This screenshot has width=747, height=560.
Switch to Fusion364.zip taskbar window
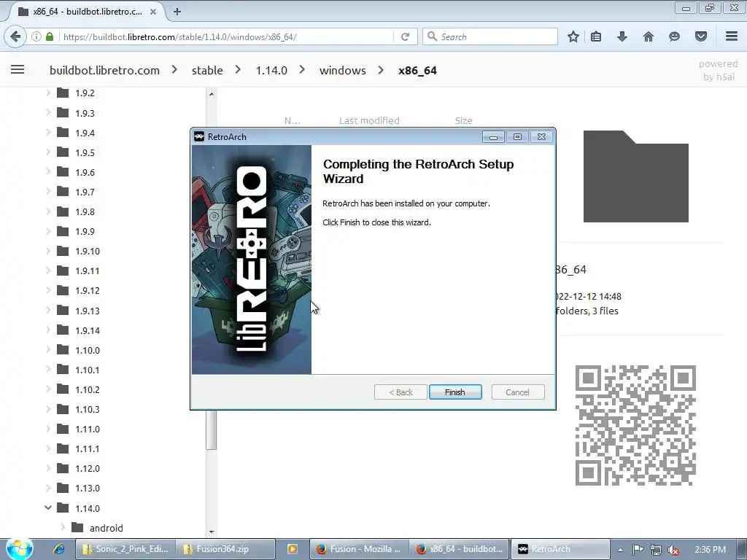[x=225, y=549]
